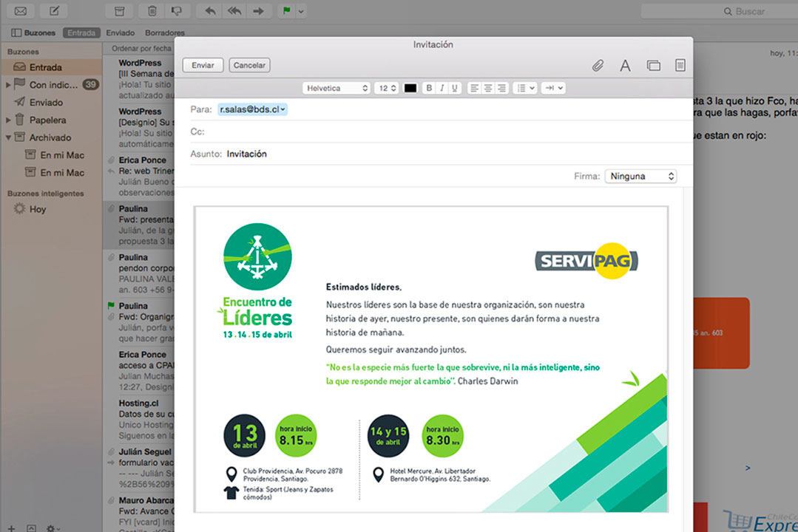Click the reply all double-arrow icon
798x532 pixels.
[234, 11]
